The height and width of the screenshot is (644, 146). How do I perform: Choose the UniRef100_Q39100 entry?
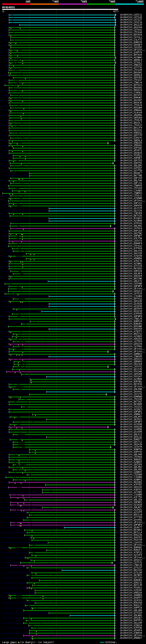(131, 138)
